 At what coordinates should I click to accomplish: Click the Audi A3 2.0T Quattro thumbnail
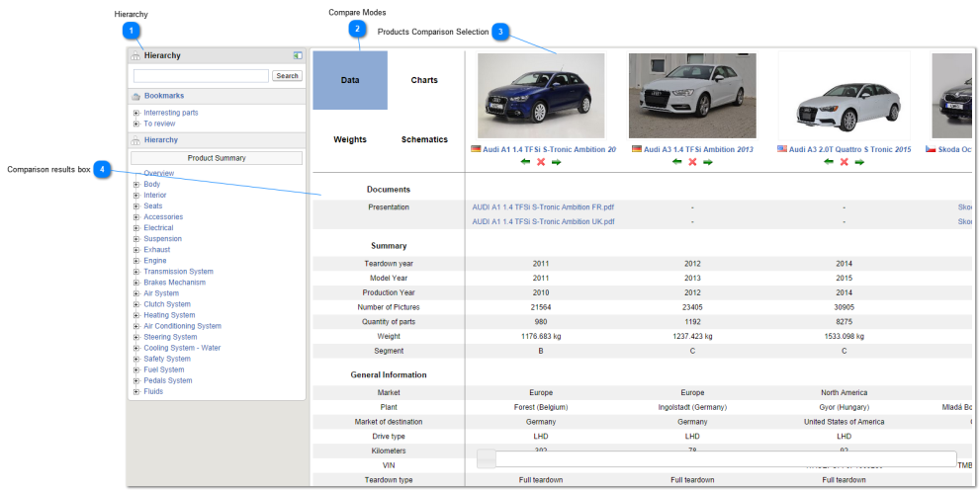coord(845,96)
